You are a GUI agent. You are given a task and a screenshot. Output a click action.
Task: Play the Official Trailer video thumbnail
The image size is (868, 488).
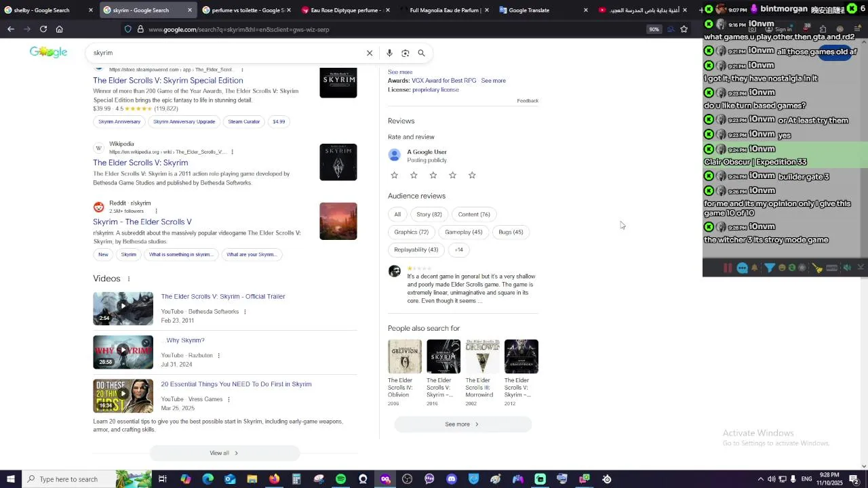click(x=123, y=308)
